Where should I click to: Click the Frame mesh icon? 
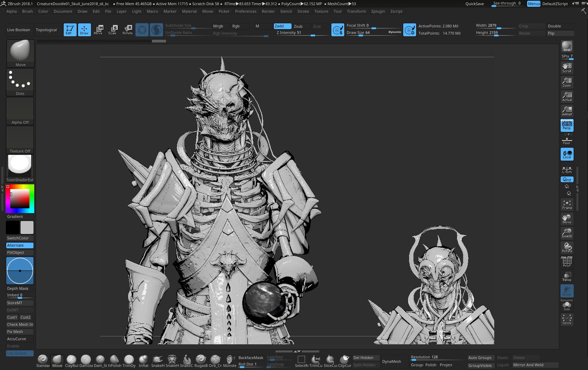567,205
